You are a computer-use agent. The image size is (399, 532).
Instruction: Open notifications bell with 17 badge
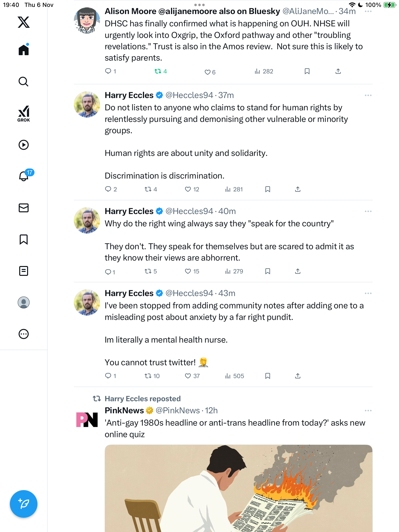24,176
